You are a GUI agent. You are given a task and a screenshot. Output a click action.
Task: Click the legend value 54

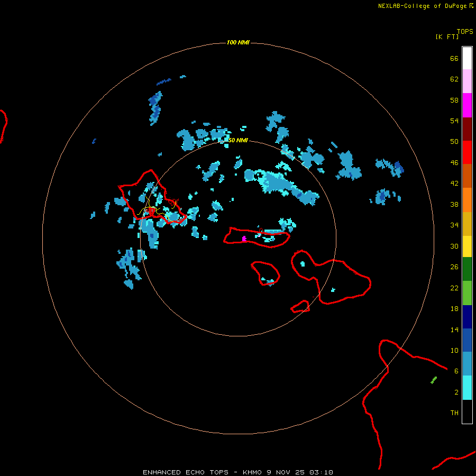[454, 121]
